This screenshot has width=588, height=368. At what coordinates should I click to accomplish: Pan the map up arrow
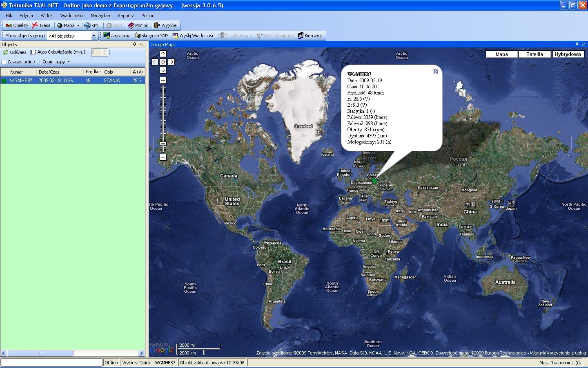pyautogui.click(x=163, y=54)
